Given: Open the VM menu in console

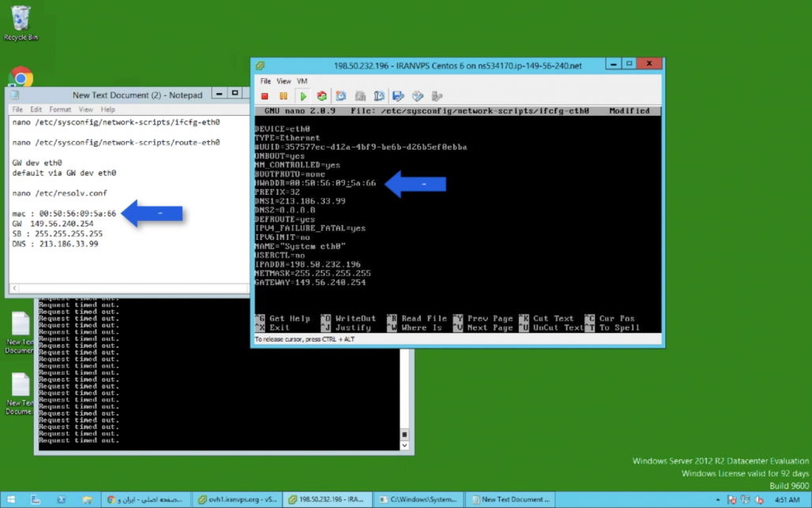Looking at the screenshot, I should pos(302,81).
